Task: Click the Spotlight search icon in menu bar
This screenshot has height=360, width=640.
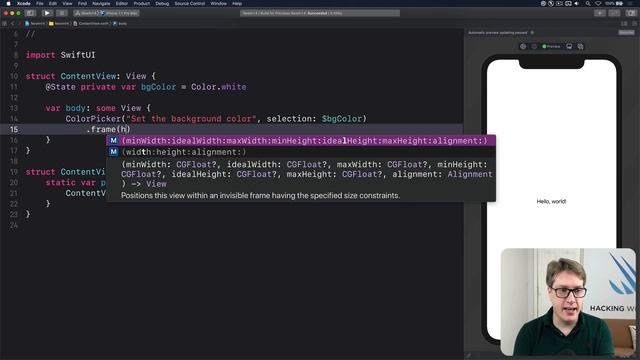Action: click(x=588, y=3)
